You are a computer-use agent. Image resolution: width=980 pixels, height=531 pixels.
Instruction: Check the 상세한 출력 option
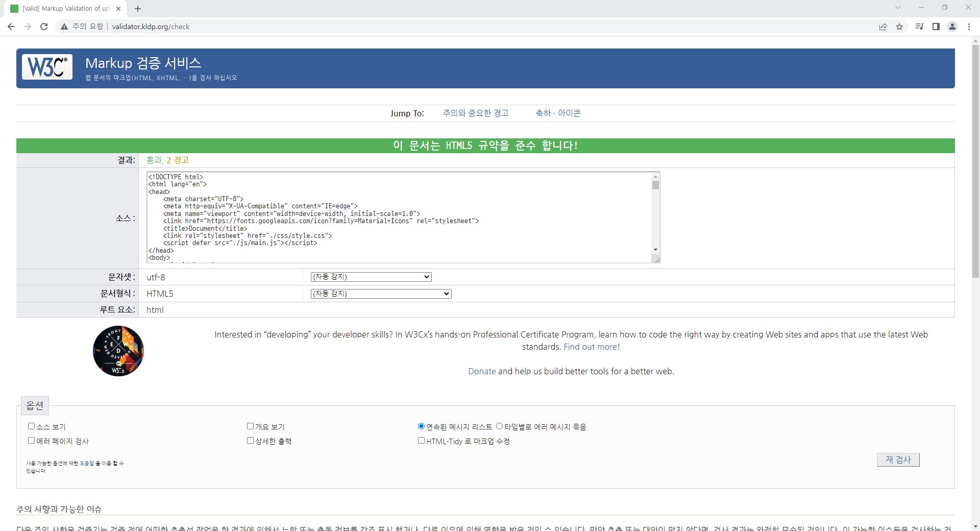coord(250,440)
